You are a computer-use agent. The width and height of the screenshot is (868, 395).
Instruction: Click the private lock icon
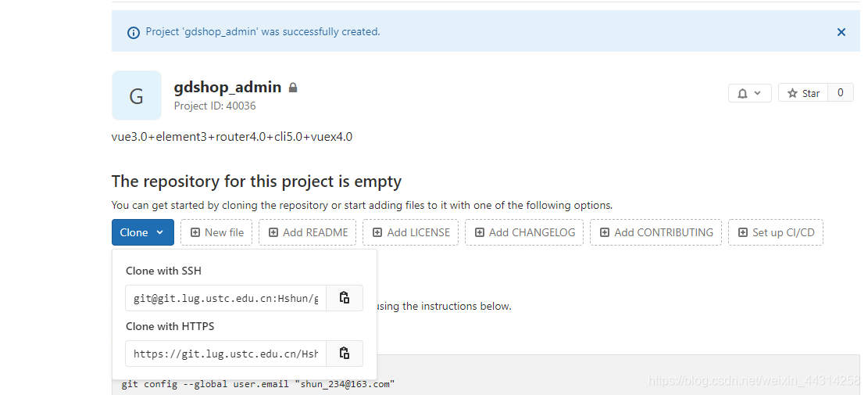(x=293, y=88)
